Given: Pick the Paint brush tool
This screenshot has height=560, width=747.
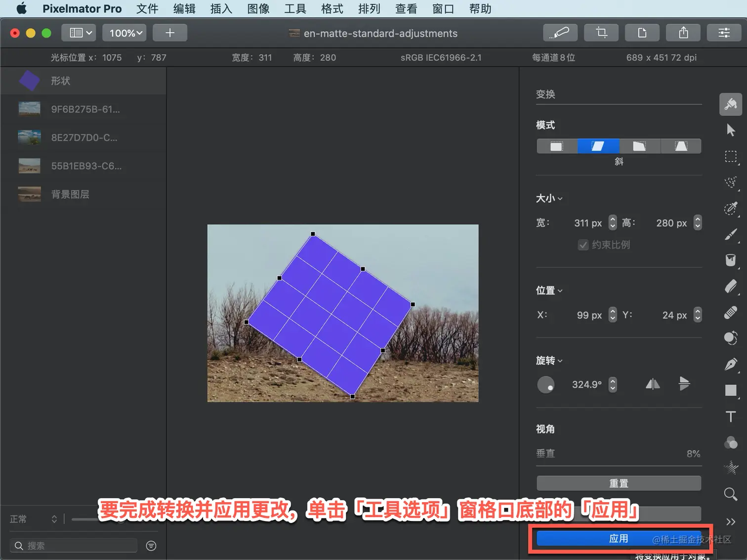Looking at the screenshot, I should click(731, 234).
